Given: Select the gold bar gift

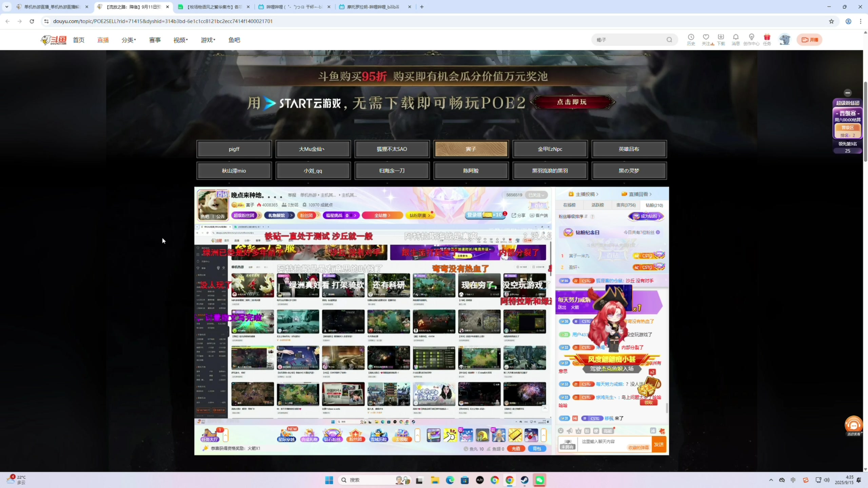Looking at the screenshot, I should pos(515,435).
